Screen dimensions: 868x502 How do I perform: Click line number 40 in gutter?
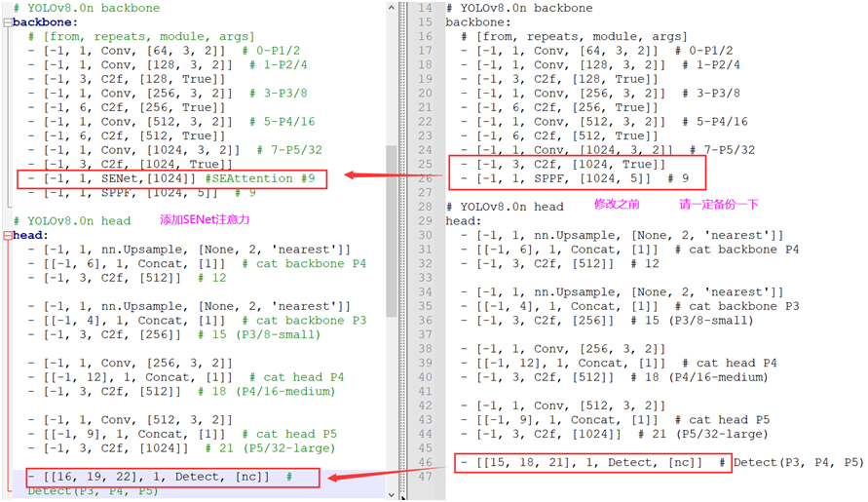click(x=425, y=377)
